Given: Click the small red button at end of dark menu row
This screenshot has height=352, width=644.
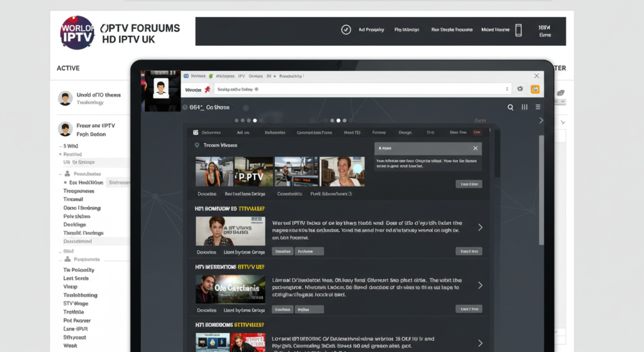Looking at the screenshot, I should [x=477, y=132].
